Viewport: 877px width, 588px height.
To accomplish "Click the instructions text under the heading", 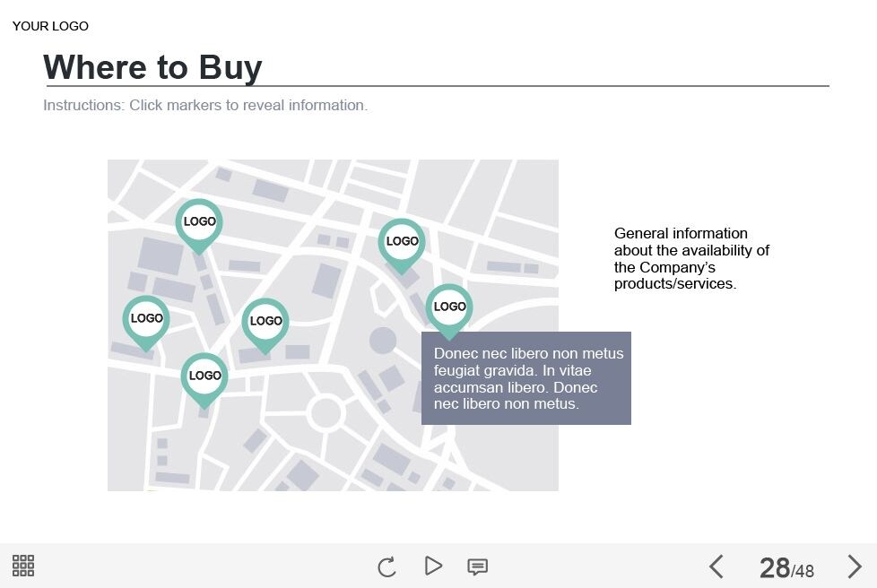I will tap(205, 105).
